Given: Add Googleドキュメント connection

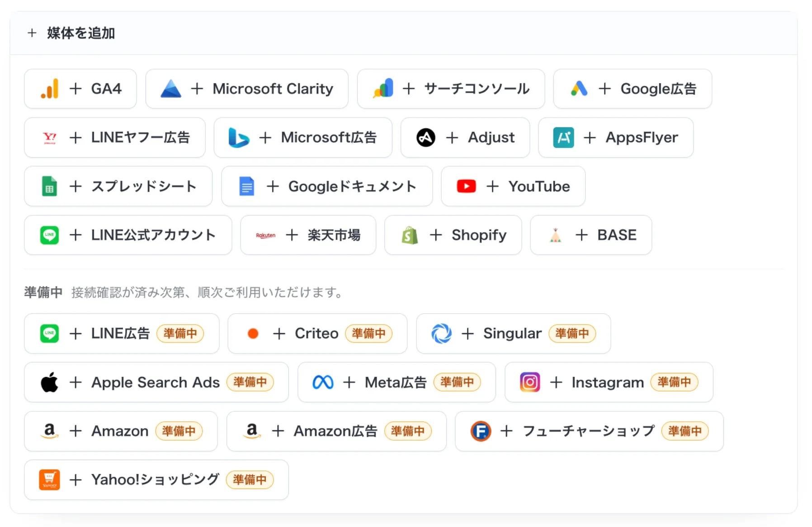Looking at the screenshot, I should point(327,186).
